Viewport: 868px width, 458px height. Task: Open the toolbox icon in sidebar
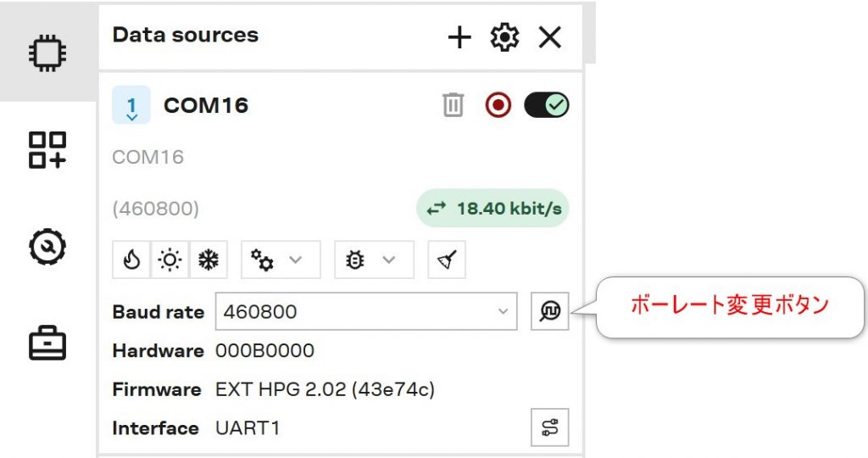coord(47,343)
